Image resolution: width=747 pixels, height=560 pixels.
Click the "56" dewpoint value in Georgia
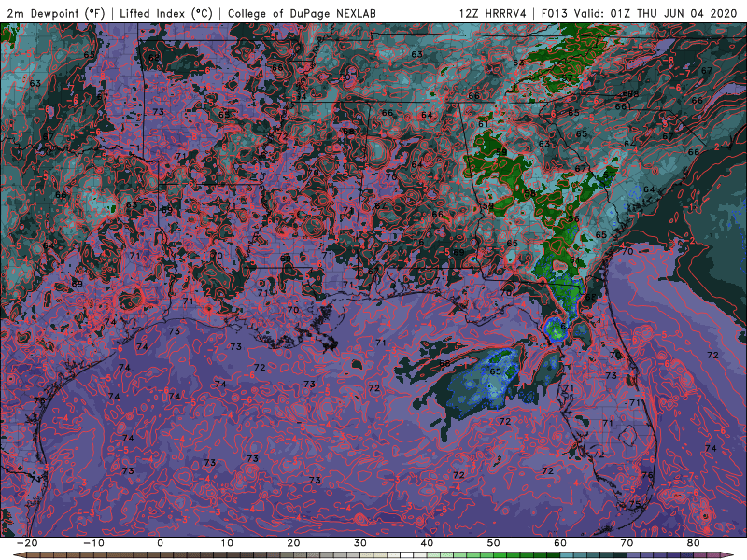[x=573, y=219]
